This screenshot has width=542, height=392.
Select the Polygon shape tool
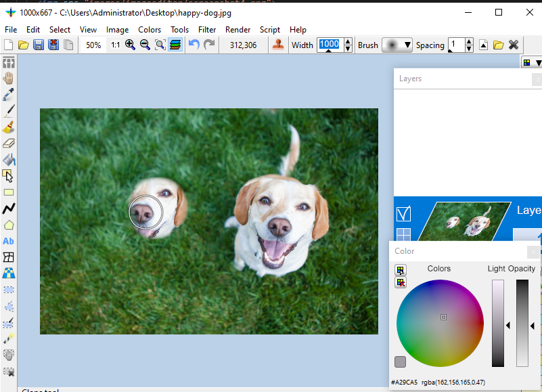pos(9,225)
